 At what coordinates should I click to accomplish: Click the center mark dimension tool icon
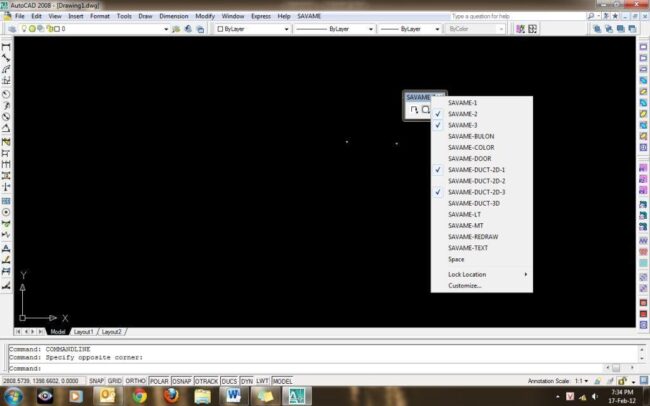(x=6, y=212)
